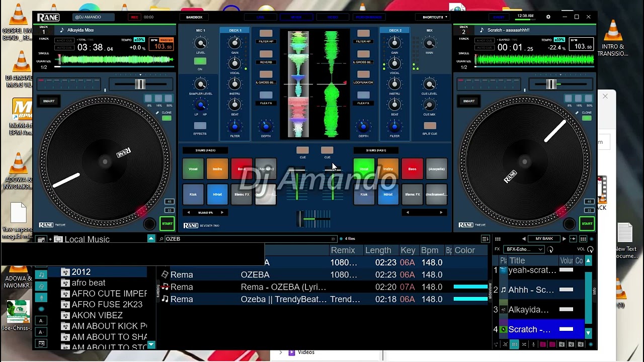This screenshot has width=644, height=362.
Task: Click the left arrow next to BLEED 0%
Action: [189, 213]
